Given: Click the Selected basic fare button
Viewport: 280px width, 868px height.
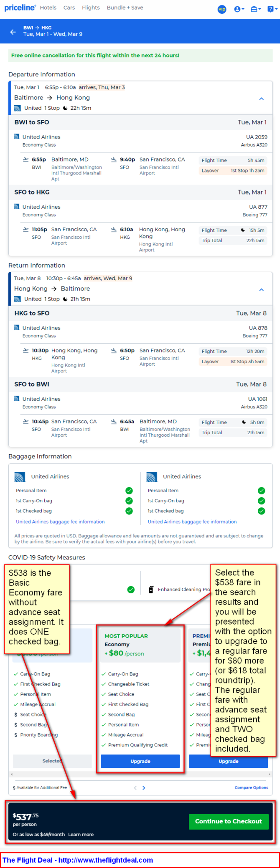Looking at the screenshot, I should point(52,761).
